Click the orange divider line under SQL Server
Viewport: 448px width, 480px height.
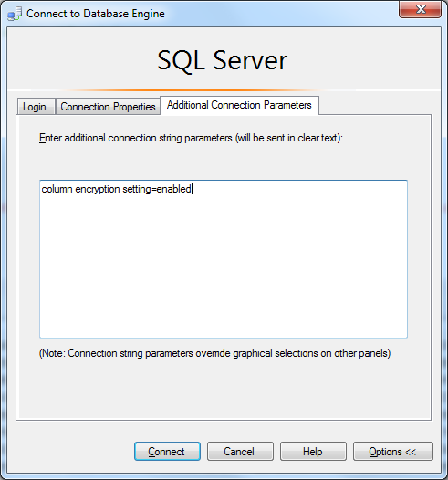point(196,90)
